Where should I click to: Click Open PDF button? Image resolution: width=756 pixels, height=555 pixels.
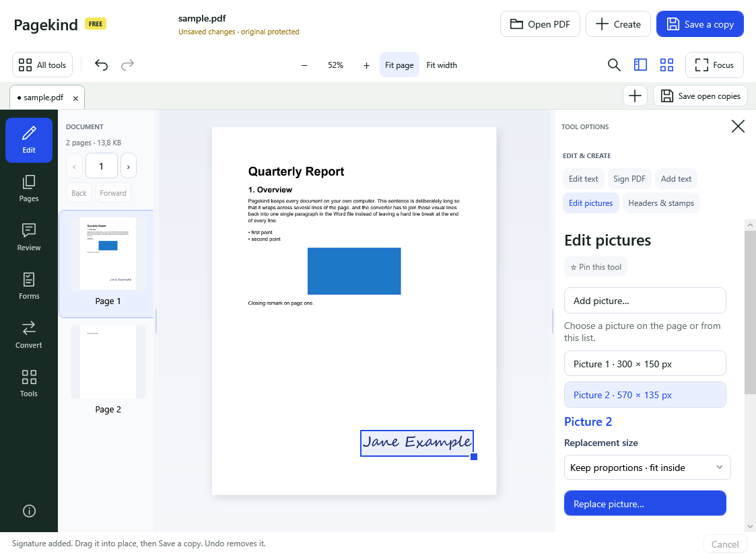pos(540,24)
